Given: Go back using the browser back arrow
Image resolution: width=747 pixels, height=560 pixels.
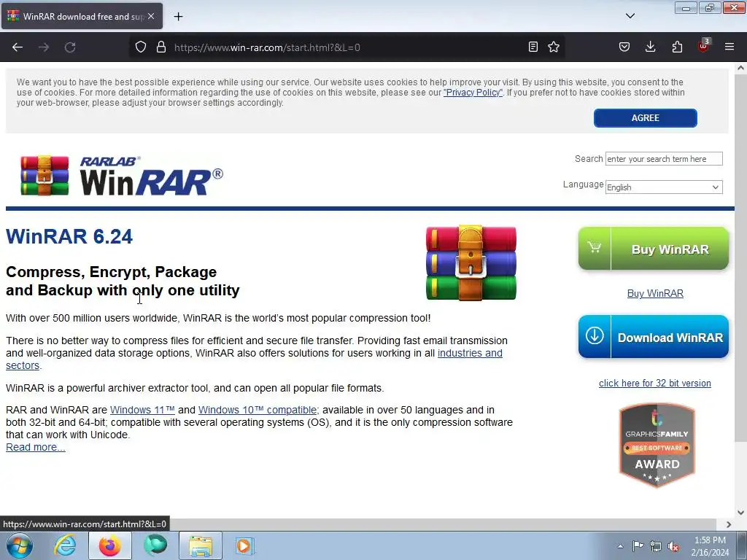Looking at the screenshot, I should coord(18,47).
